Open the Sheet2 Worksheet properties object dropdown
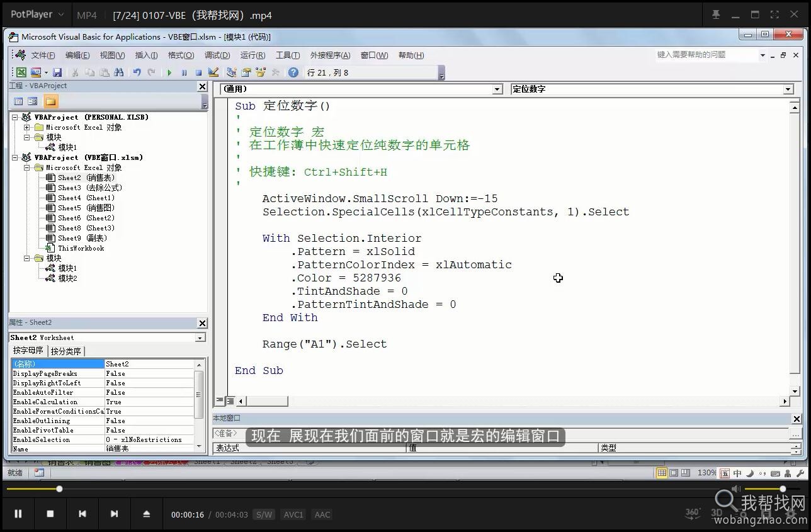This screenshot has width=811, height=532. pyautogui.click(x=200, y=337)
